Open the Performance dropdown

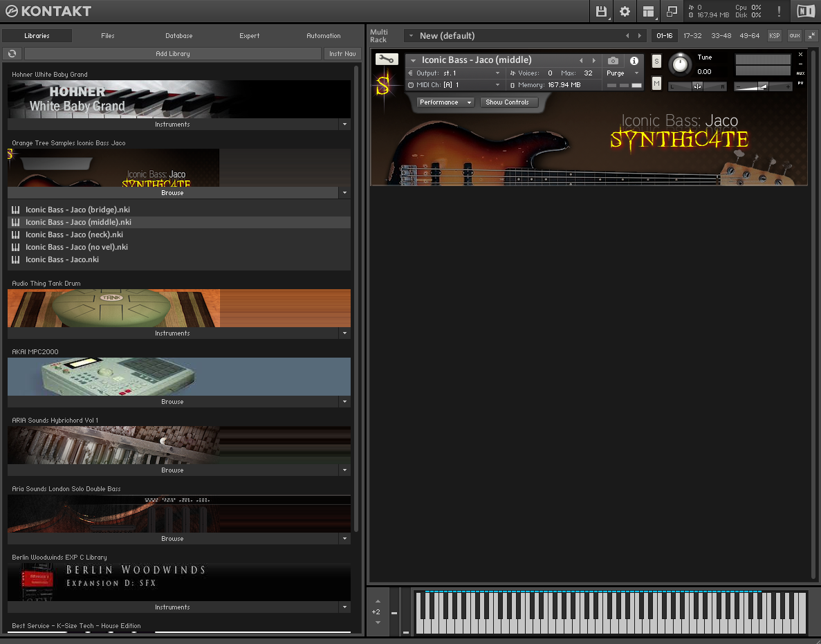(445, 102)
